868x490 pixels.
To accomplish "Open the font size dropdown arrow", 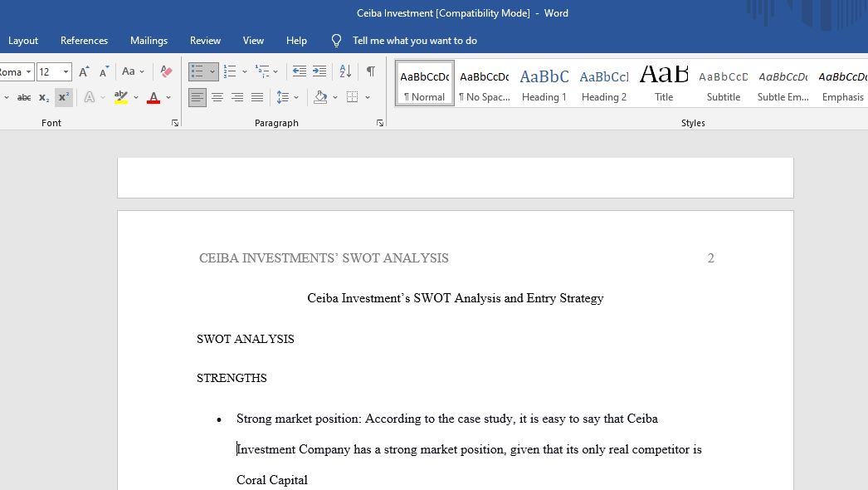I will pos(66,72).
